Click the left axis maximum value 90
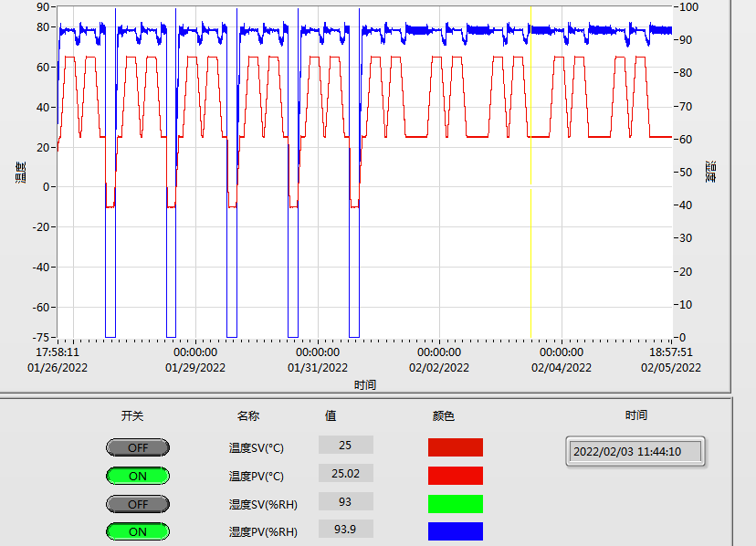The height and width of the screenshot is (546, 756). pyautogui.click(x=43, y=6)
